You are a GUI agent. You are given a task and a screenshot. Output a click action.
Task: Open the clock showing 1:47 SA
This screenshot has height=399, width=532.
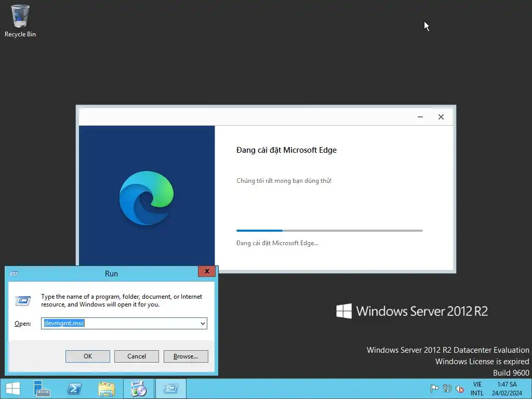click(507, 389)
